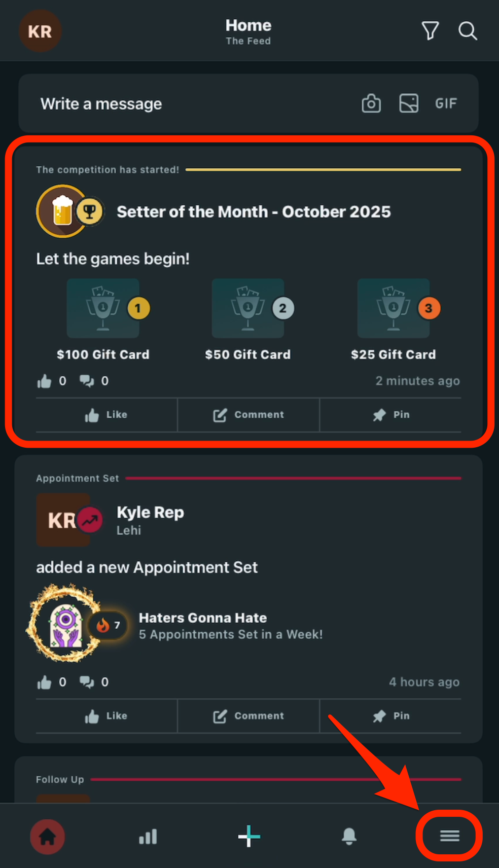
Task: Open the $100 Gift Card first prize
Action: point(103,319)
